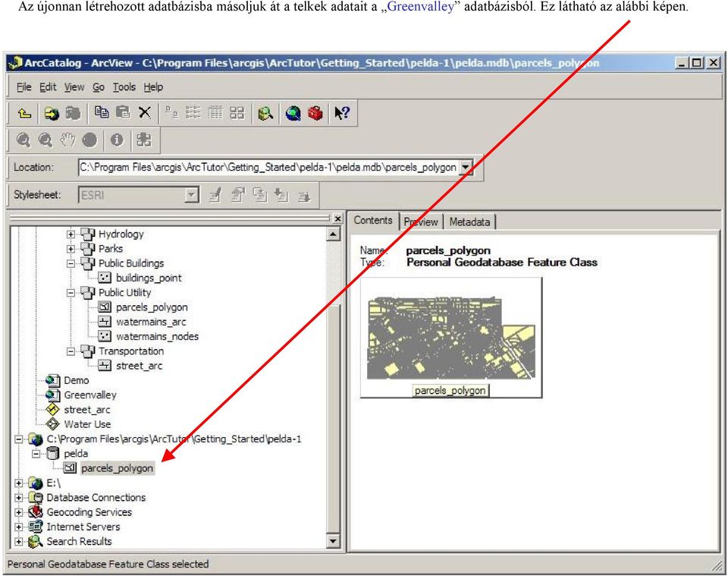Click the Connect To Folder icon
The image size is (728, 579).
point(52,113)
